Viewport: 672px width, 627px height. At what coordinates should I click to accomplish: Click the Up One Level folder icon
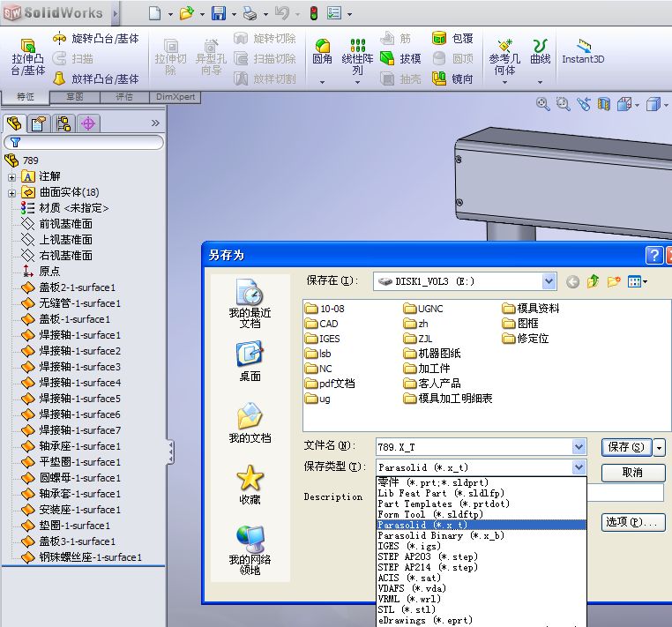click(x=594, y=281)
